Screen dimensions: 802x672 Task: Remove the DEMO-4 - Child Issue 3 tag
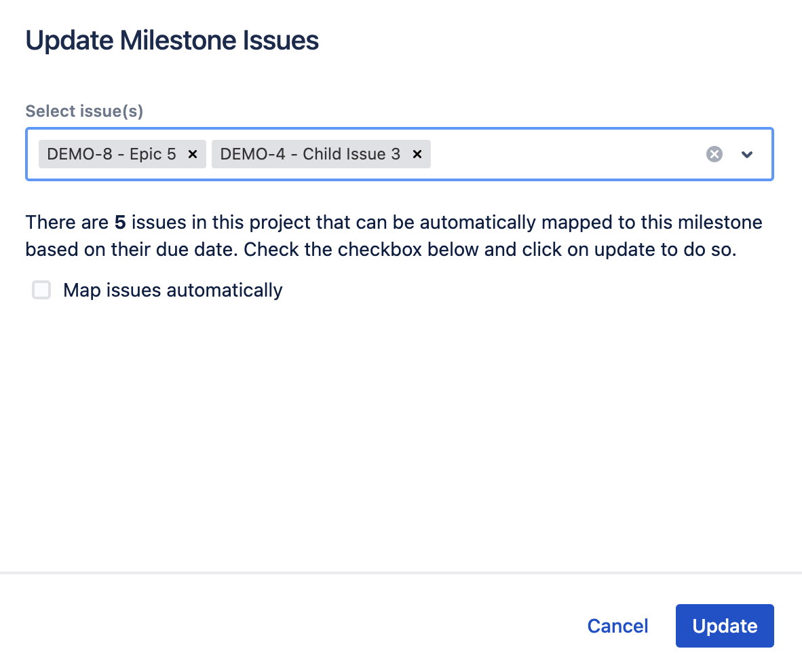(417, 154)
